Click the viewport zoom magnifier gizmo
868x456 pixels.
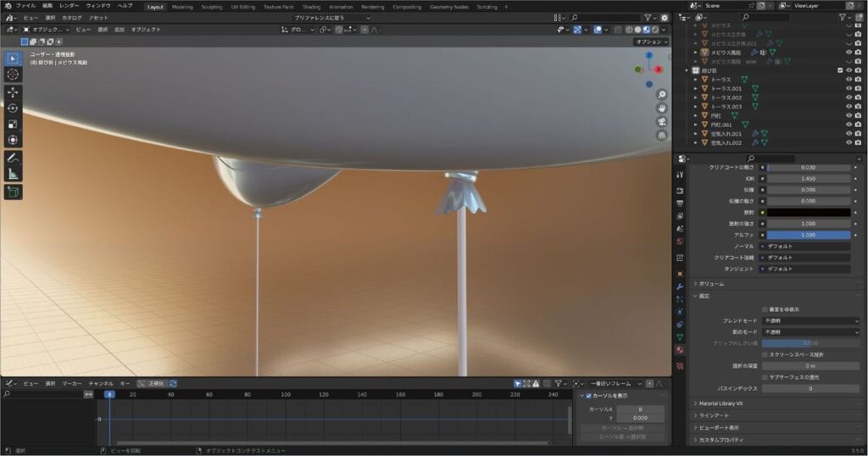point(661,95)
